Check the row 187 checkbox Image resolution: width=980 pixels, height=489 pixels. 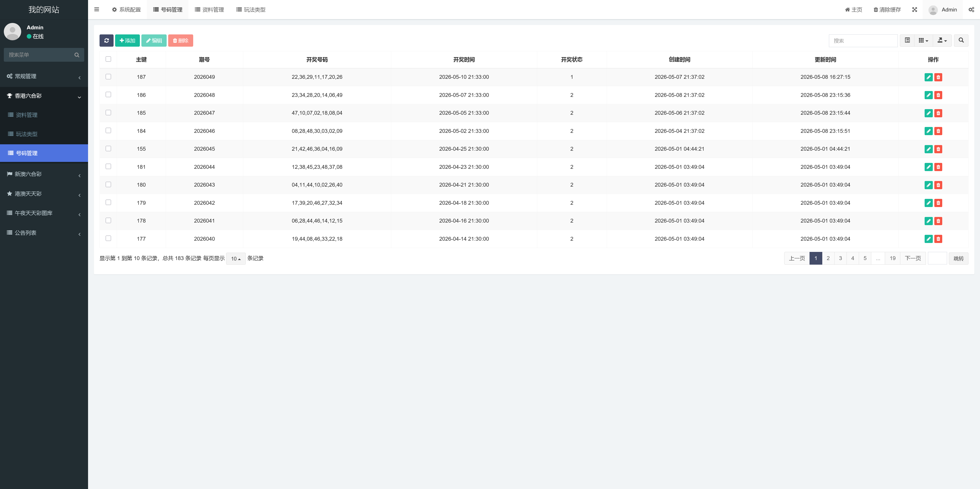[x=108, y=76]
